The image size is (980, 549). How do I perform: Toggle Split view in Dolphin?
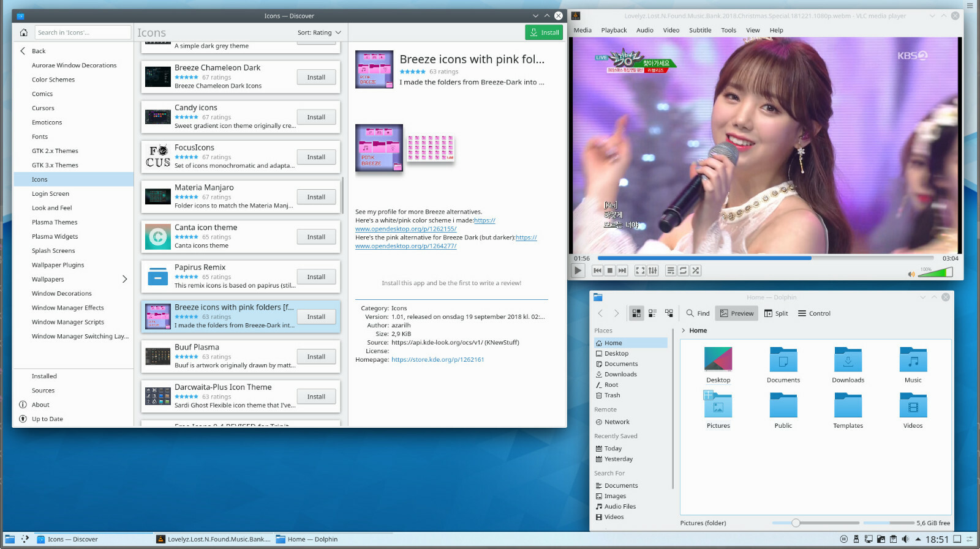click(776, 313)
